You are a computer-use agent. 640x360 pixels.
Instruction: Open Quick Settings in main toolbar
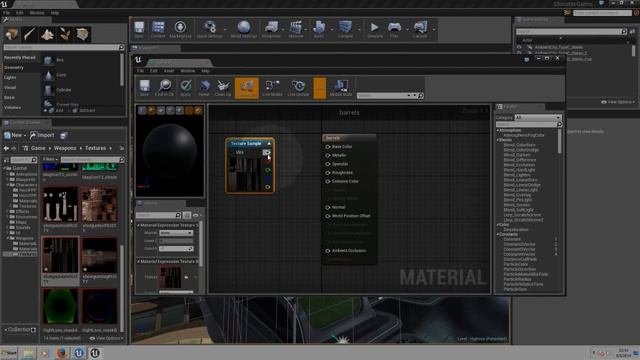[210, 29]
